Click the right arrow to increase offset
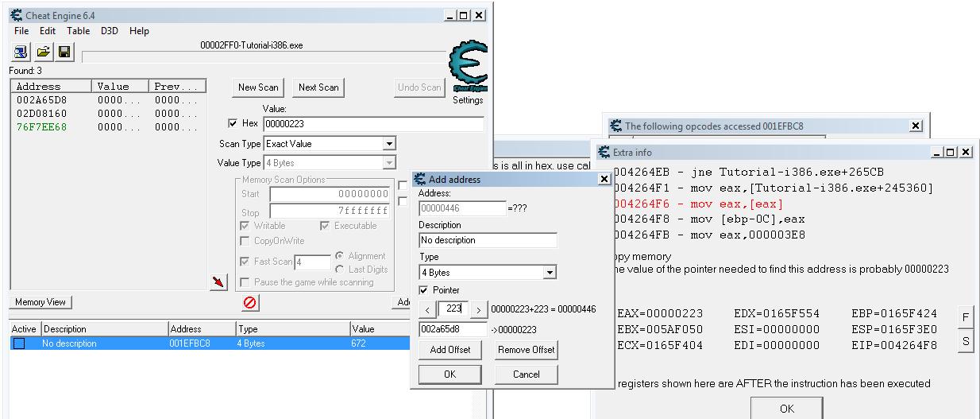Image resolution: width=980 pixels, height=419 pixels. click(479, 309)
